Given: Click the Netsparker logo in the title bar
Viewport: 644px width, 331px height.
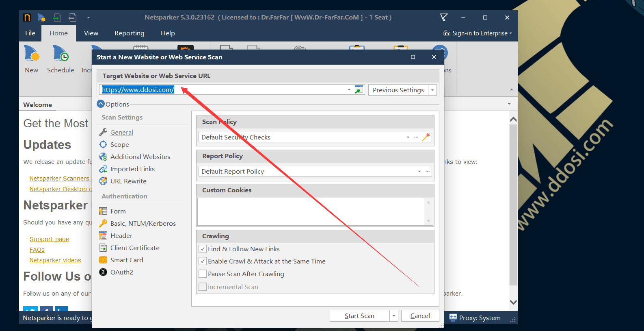Looking at the screenshot, I should pyautogui.click(x=27, y=17).
